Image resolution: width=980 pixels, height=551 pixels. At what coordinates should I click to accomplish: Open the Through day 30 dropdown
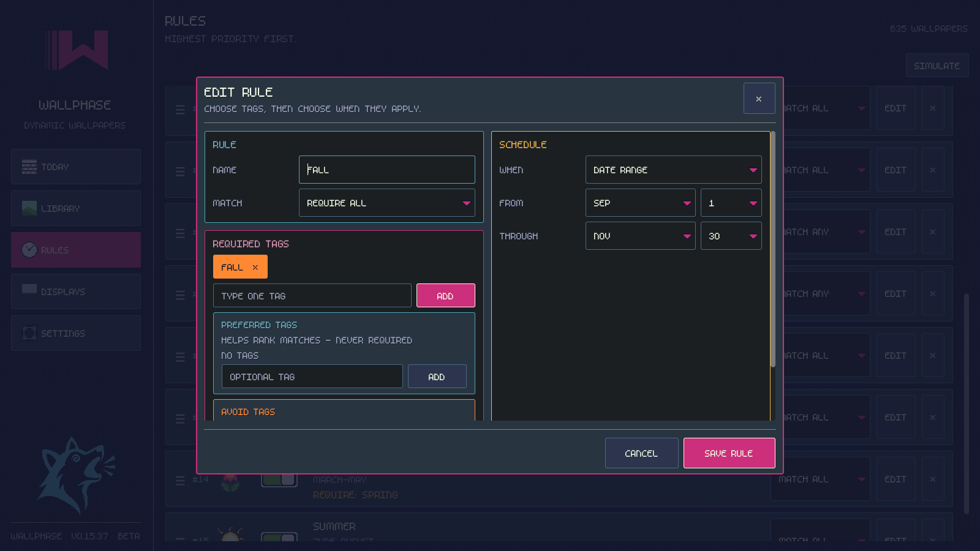pyautogui.click(x=731, y=236)
